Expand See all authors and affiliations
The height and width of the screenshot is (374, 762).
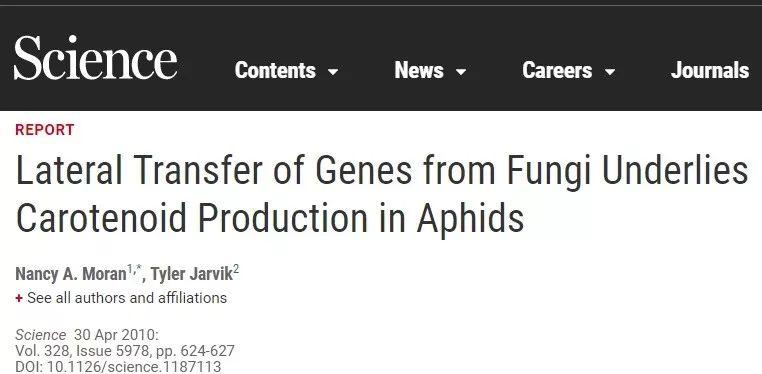[127, 298]
